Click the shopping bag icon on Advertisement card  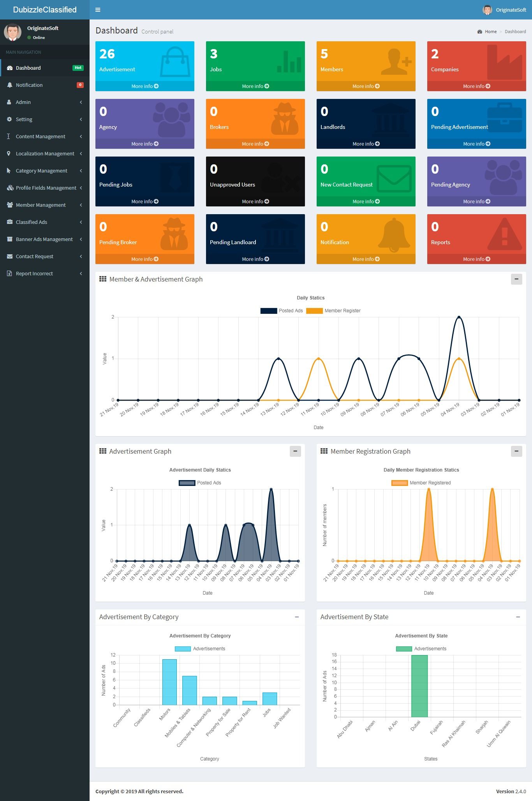tap(175, 62)
